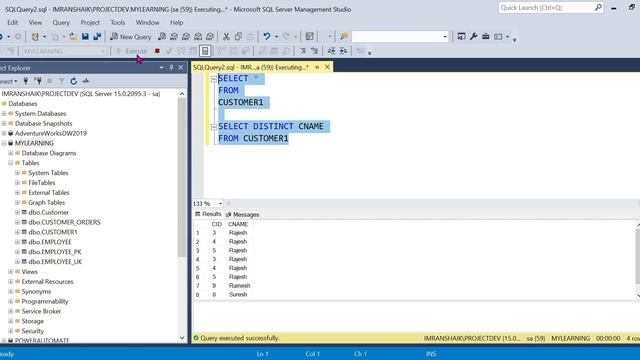640x360 pixels.
Task: Open the Tools menu
Action: pos(118,22)
